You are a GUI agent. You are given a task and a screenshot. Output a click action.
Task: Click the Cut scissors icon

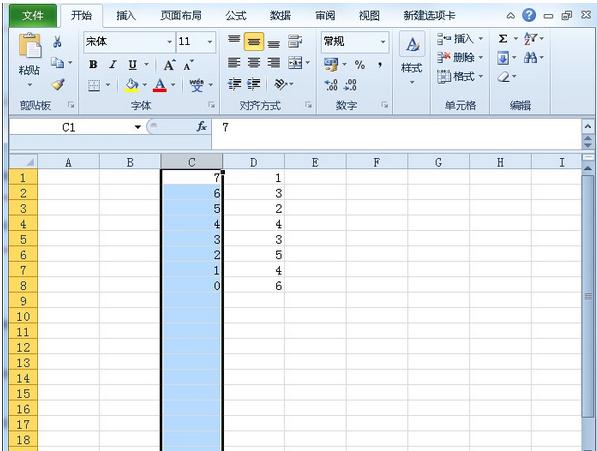click(x=57, y=41)
